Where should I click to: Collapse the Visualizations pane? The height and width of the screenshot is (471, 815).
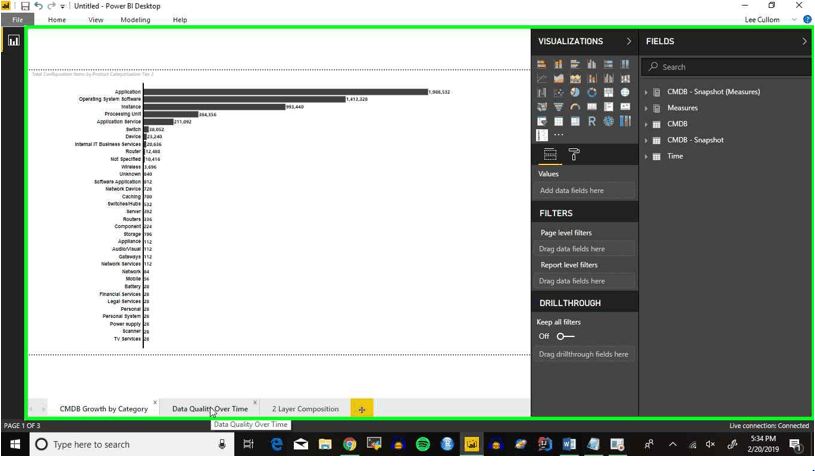(x=628, y=41)
